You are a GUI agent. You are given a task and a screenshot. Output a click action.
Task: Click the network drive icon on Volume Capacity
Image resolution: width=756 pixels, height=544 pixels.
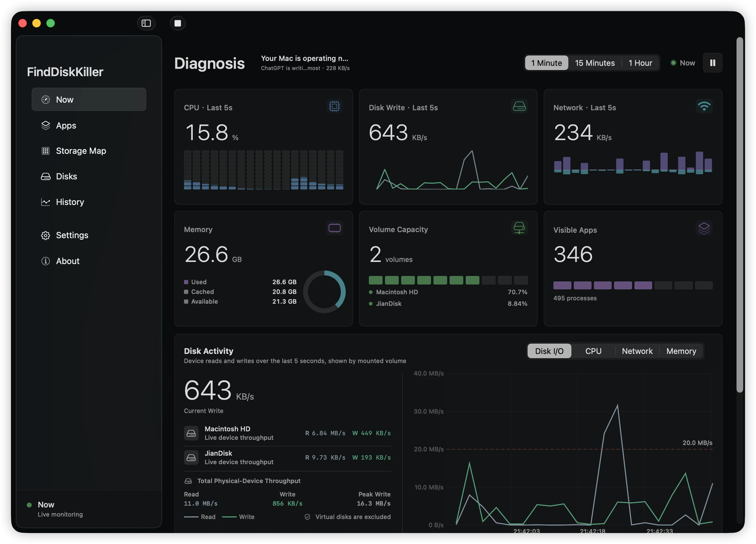click(519, 228)
